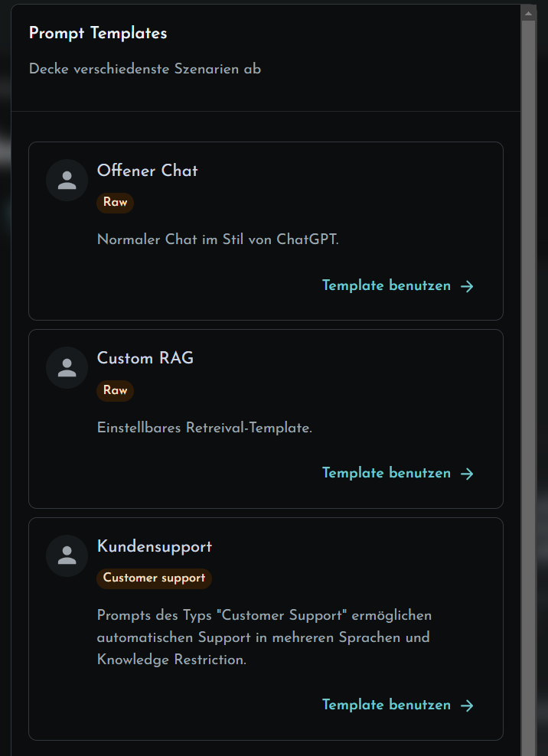Click the arrow icon in Offener Chat card
The width and height of the screenshot is (548, 756).
(x=467, y=286)
